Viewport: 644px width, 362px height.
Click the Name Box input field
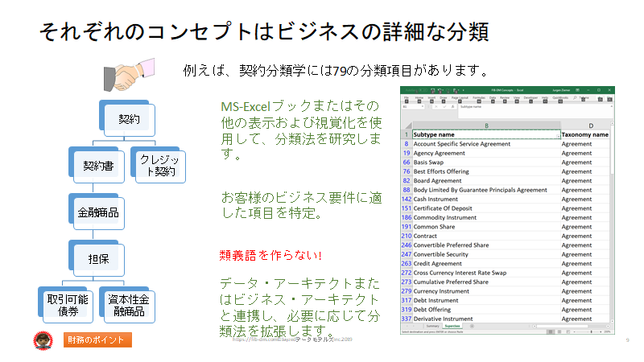[x=413, y=107]
